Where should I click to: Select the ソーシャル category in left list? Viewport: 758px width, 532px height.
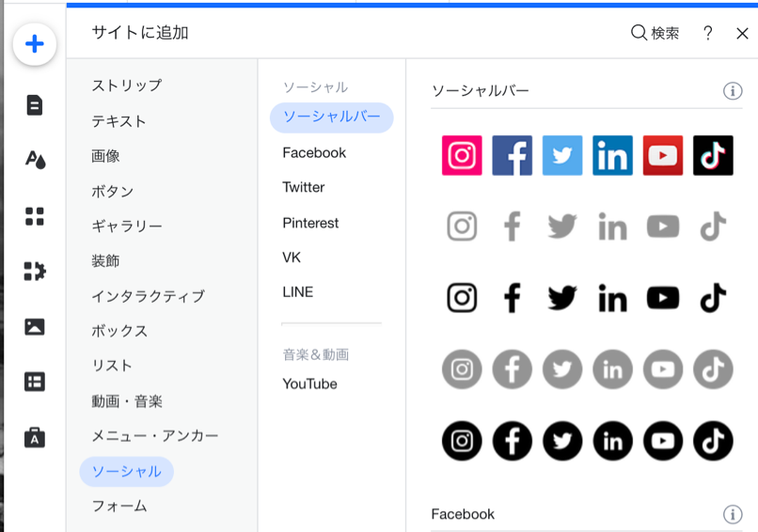(127, 471)
